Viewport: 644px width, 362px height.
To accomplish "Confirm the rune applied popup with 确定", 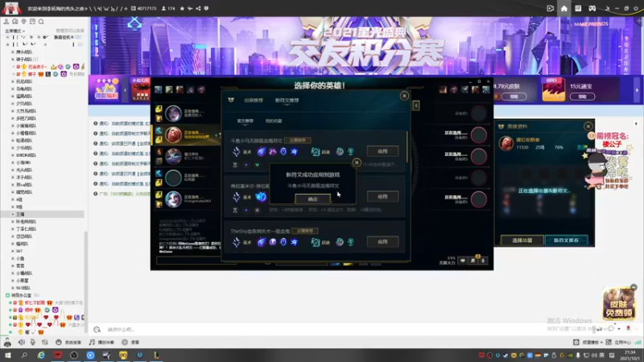I will click(x=312, y=199).
